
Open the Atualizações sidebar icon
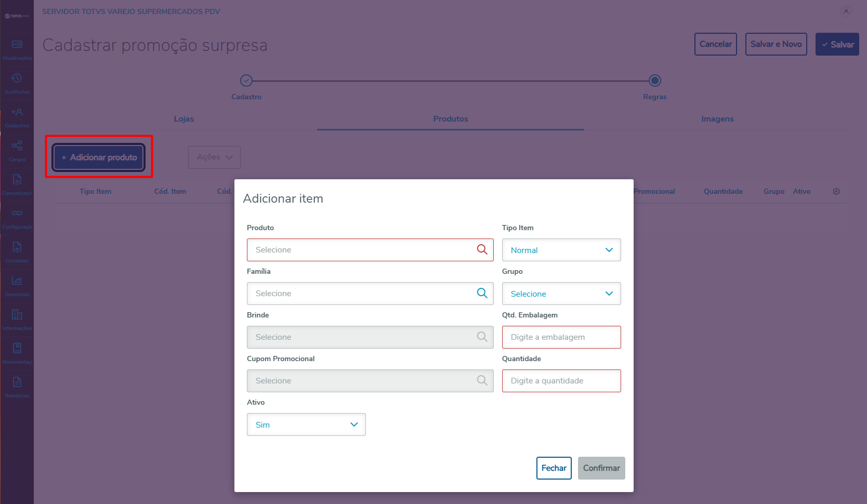17,45
